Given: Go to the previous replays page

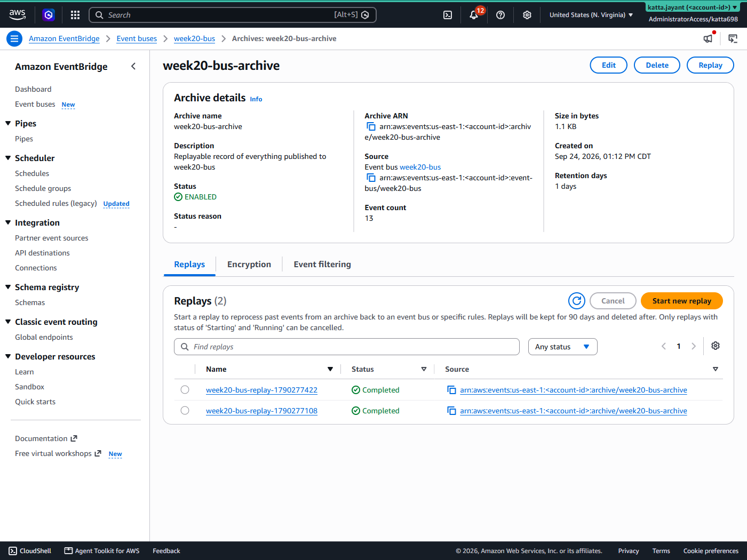Looking at the screenshot, I should [x=664, y=346].
